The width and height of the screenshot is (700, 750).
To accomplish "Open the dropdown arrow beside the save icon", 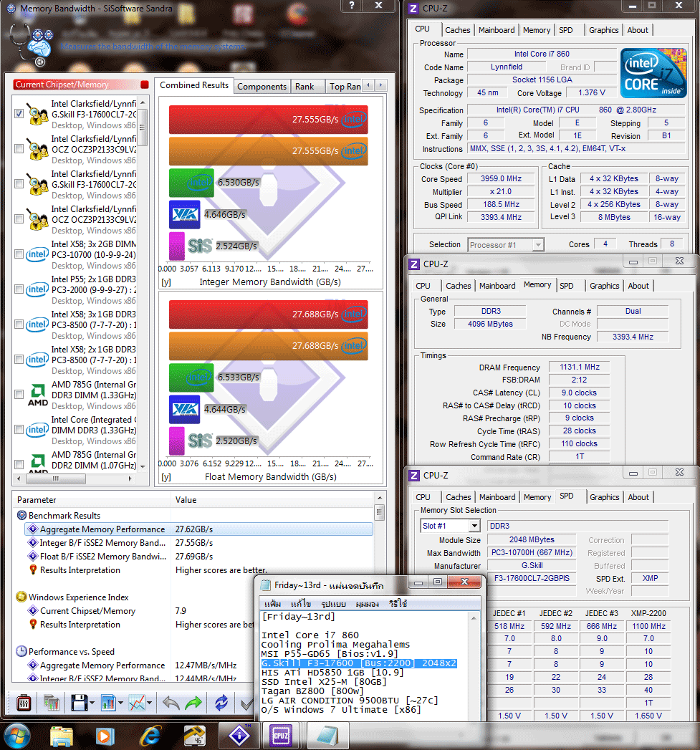I will 92,703.
